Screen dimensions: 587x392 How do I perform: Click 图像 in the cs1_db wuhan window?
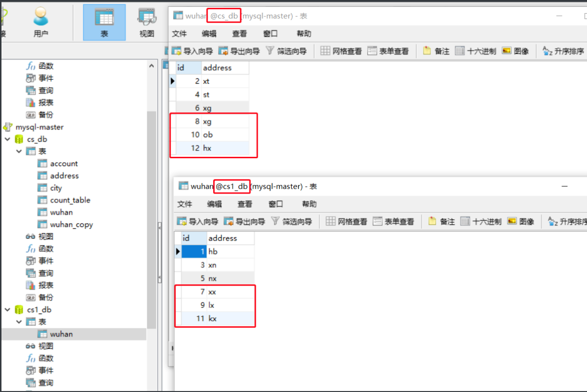(521, 221)
